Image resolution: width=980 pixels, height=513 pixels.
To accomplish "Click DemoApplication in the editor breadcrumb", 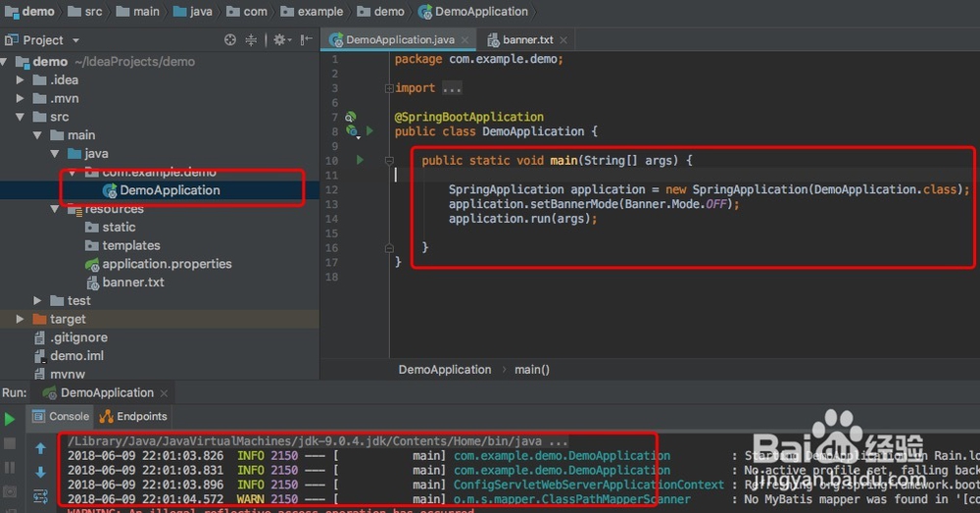I will point(445,370).
